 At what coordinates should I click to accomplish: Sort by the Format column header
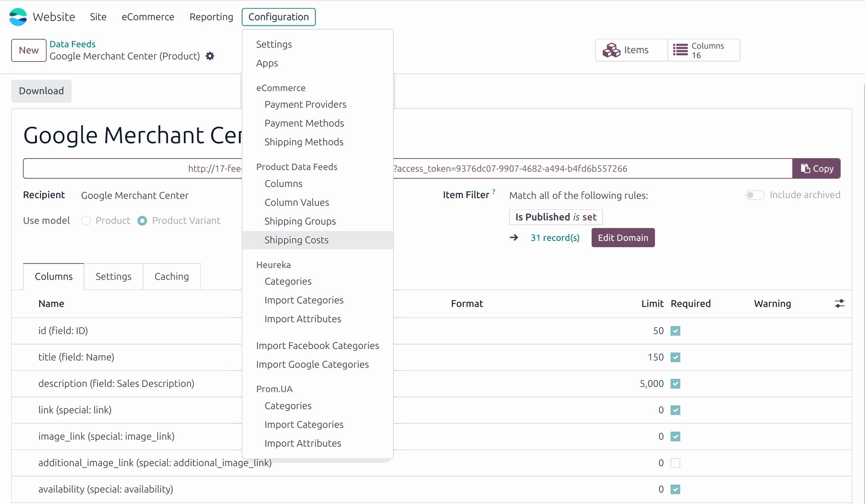[x=467, y=304]
